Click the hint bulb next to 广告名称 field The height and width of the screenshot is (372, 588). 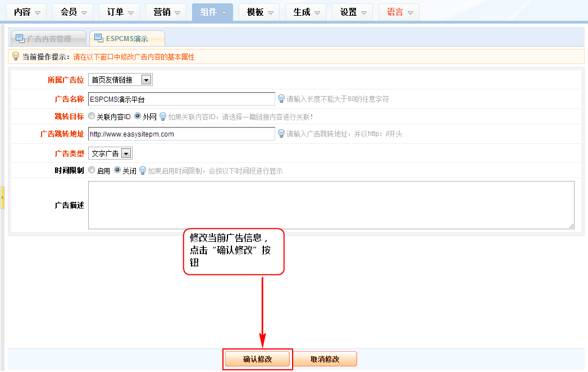click(281, 99)
